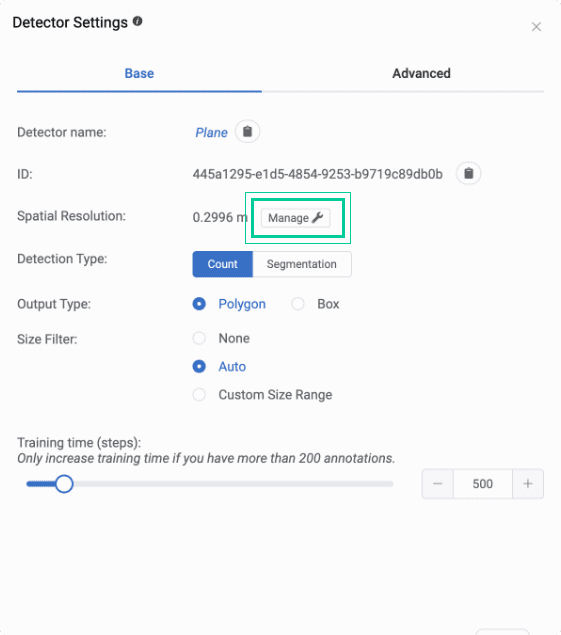Click the Manage wrench button

295,218
